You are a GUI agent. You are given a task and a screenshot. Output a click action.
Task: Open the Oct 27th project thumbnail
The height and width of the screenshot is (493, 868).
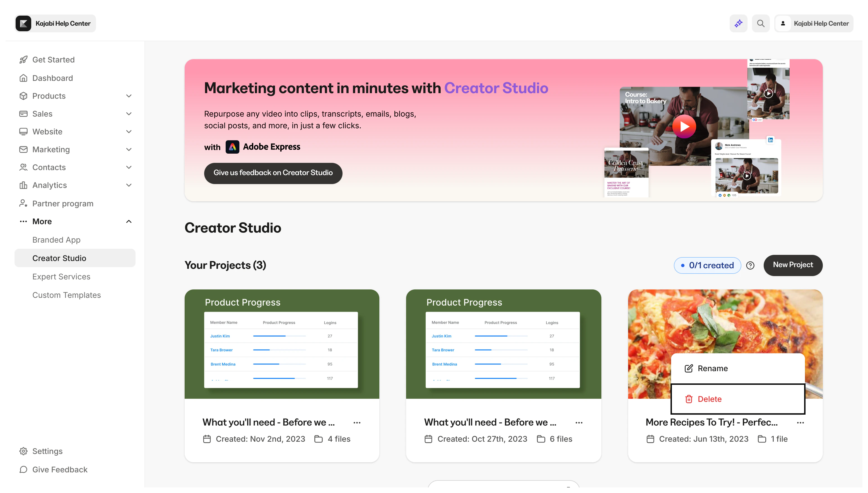point(503,344)
